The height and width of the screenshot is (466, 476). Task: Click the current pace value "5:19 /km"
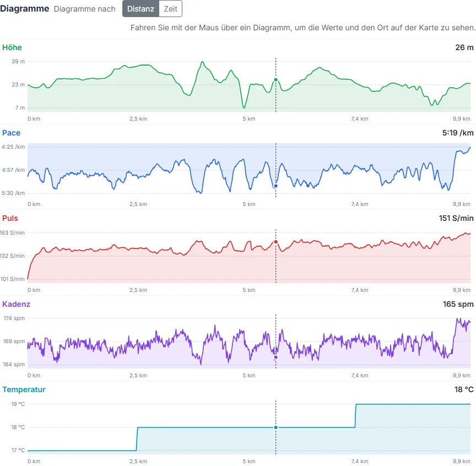tap(458, 133)
